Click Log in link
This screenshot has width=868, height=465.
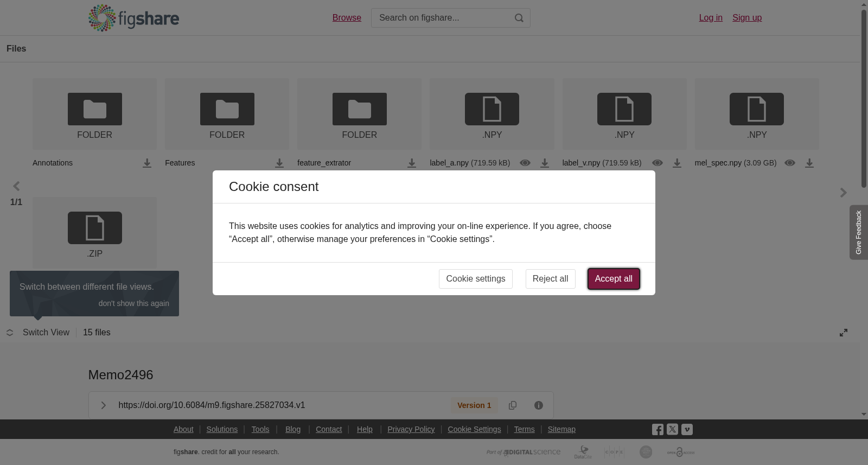click(711, 18)
